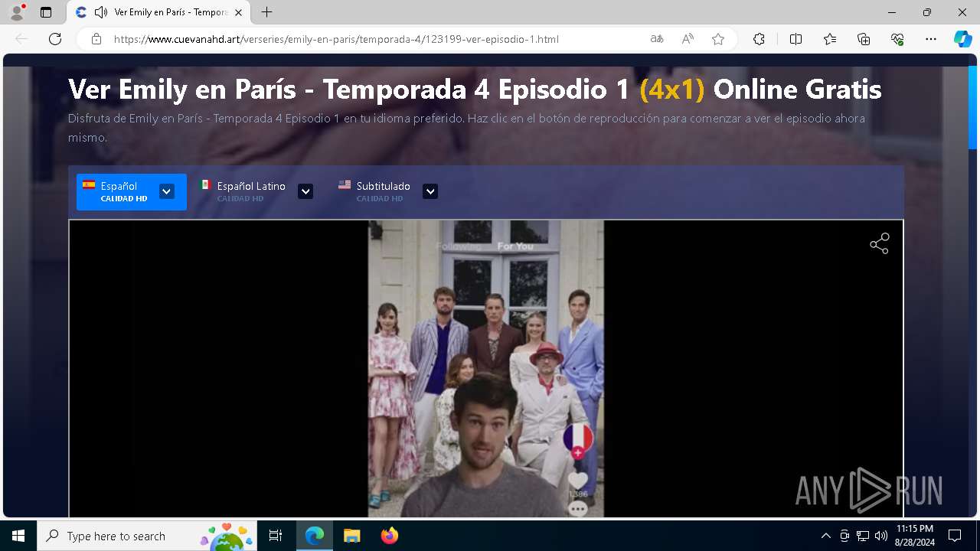Image resolution: width=980 pixels, height=551 pixels.
Task: Select the Español CALIDAD HD tab
Action: pyautogui.click(x=131, y=191)
